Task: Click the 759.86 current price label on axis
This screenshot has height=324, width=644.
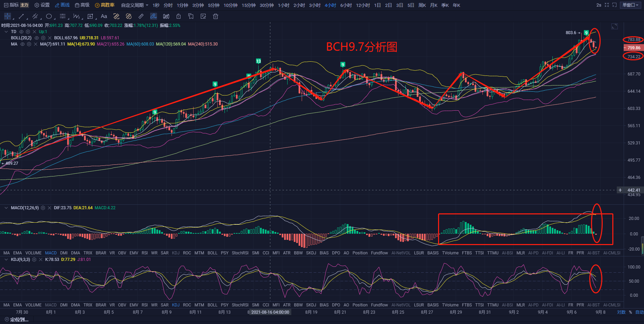Action: 633,48
